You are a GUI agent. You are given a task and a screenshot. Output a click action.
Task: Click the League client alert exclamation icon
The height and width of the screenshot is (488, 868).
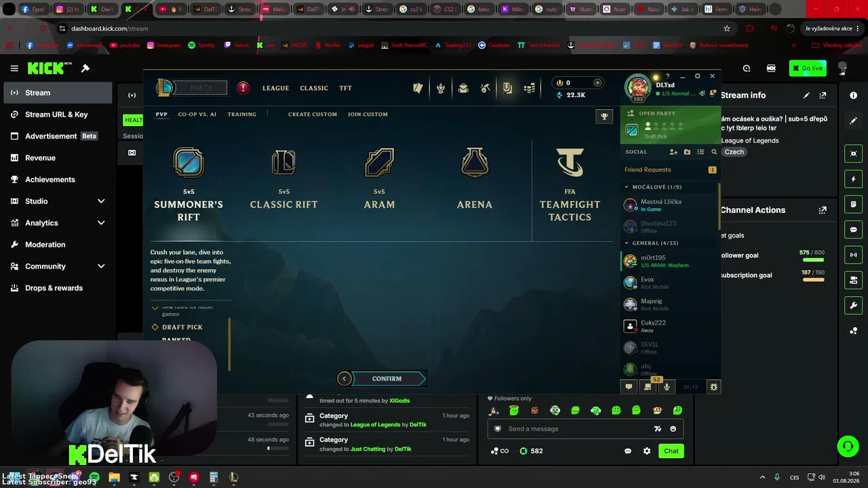243,87
